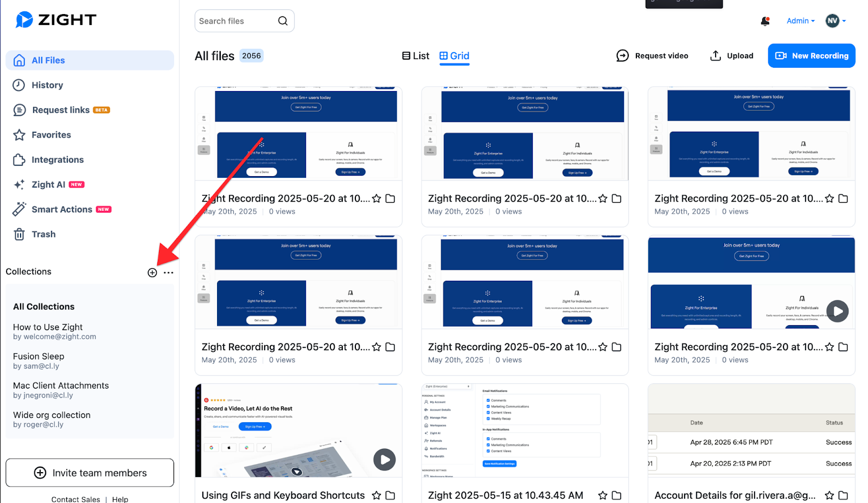Star Account Details for gil.rivera file

click(829, 495)
